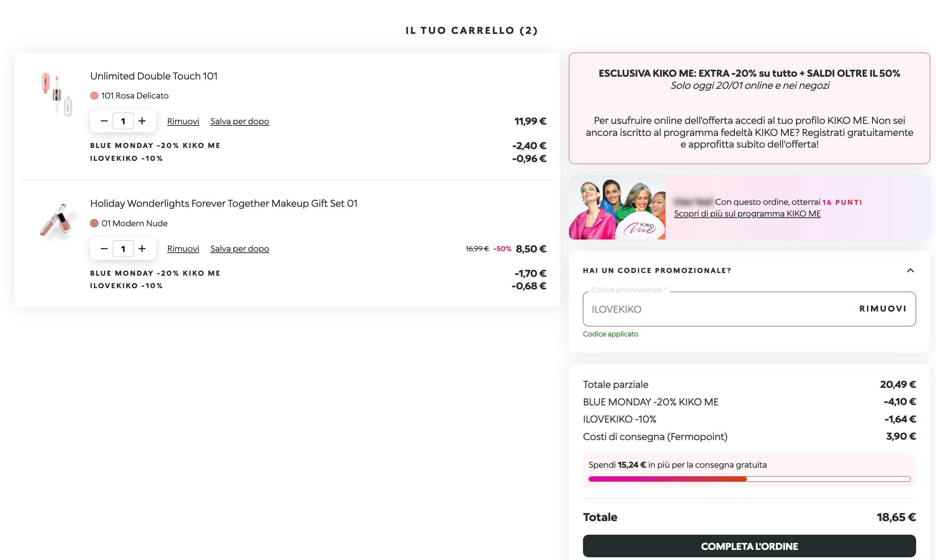Click the -50% discount badge
936x560 pixels.
point(502,249)
